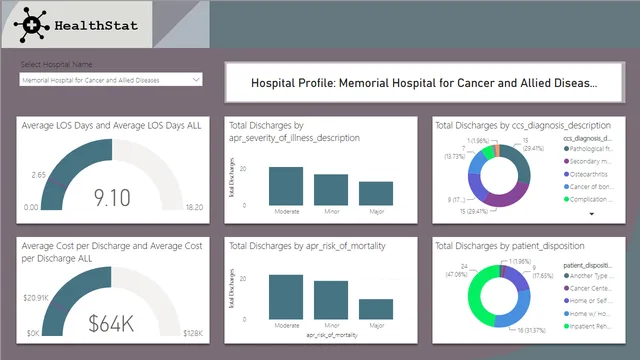This screenshot has height=360, width=640.
Task: Click the 2.65 target marker on LOS gauge
Action: [x=58, y=183]
